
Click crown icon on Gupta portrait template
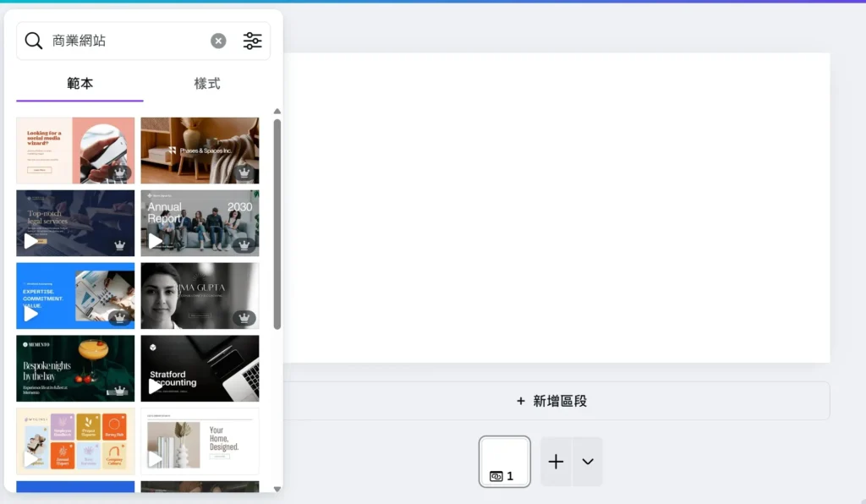(244, 318)
